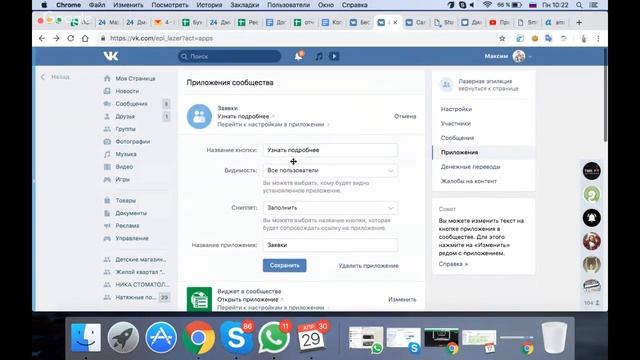Click Перейти к настройкам в приложении under Заявки
This screenshot has height=360, width=640.
coord(271,124)
